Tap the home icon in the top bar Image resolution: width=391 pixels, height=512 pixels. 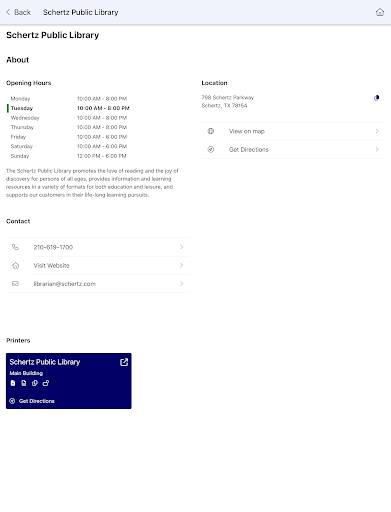click(380, 12)
